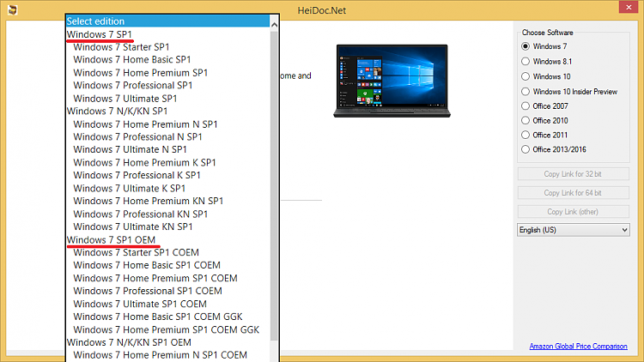Click the edition list scrollbar thumb
Viewport: 644px width, 362px height.
(274, 185)
